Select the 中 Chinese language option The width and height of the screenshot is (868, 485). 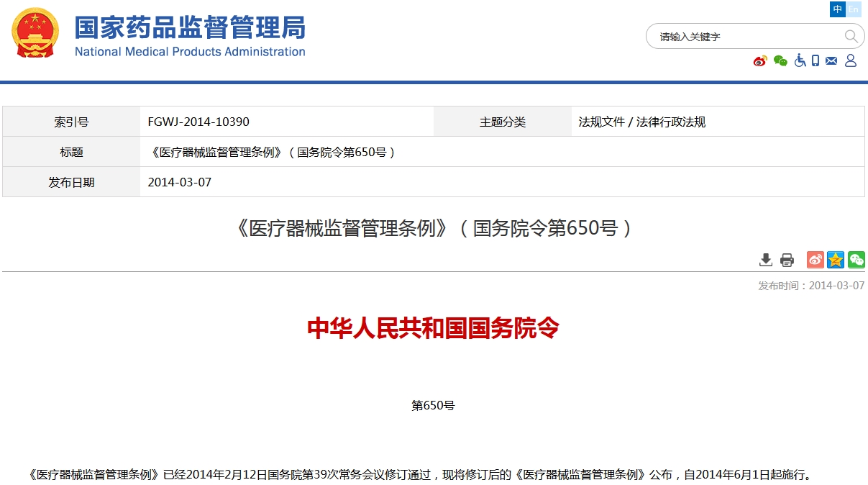coord(837,9)
